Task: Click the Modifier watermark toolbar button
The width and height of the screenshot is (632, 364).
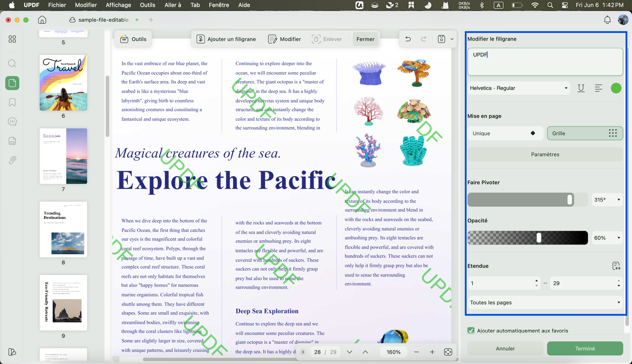Action: pos(285,39)
